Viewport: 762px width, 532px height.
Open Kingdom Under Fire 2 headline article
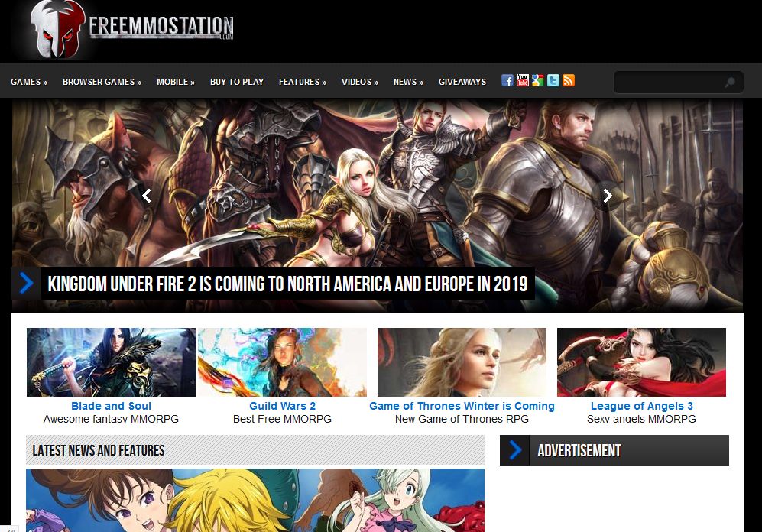tap(287, 284)
